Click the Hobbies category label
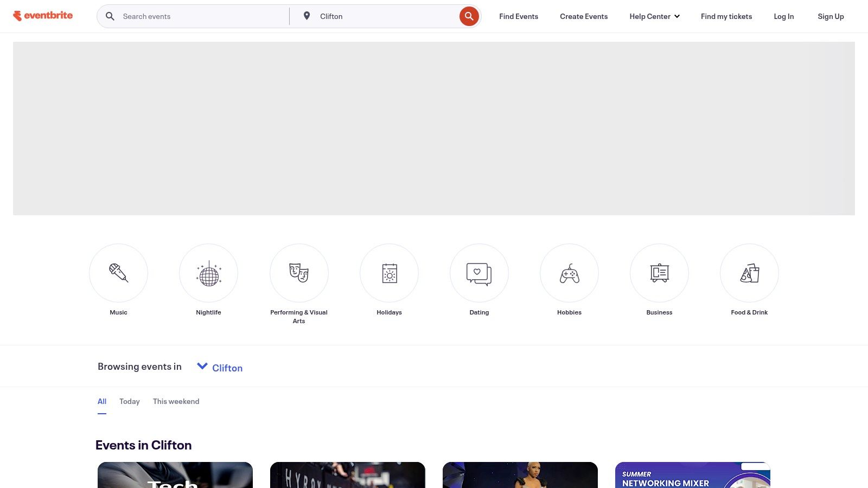Viewport: 868px width, 488px height. click(569, 312)
